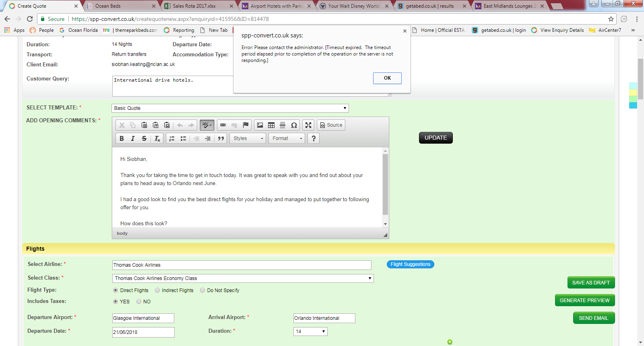The image size is (644, 346).
Task: Click the editor's vertical scrollbar thumb
Action: [x=385, y=184]
